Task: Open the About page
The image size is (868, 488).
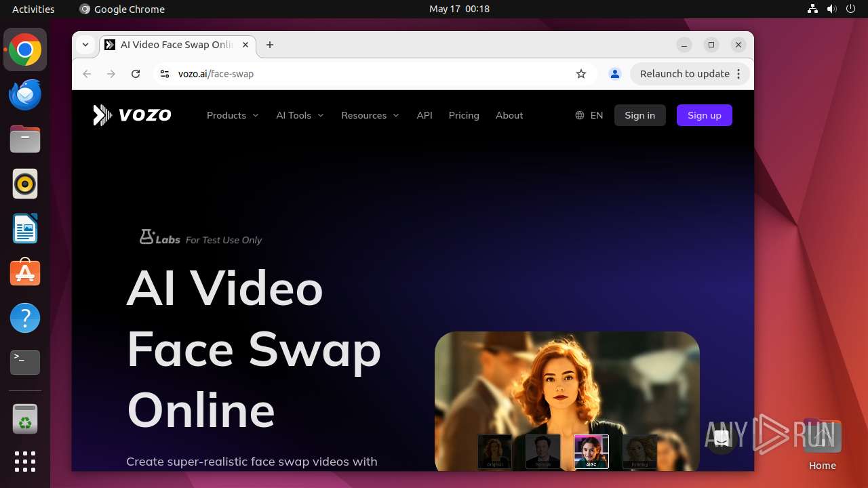Action: [509, 115]
